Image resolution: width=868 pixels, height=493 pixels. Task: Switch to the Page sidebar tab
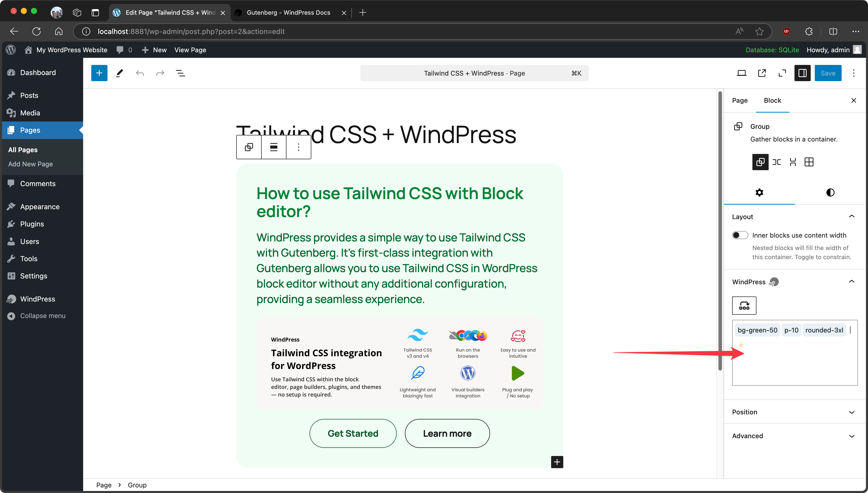pos(740,101)
